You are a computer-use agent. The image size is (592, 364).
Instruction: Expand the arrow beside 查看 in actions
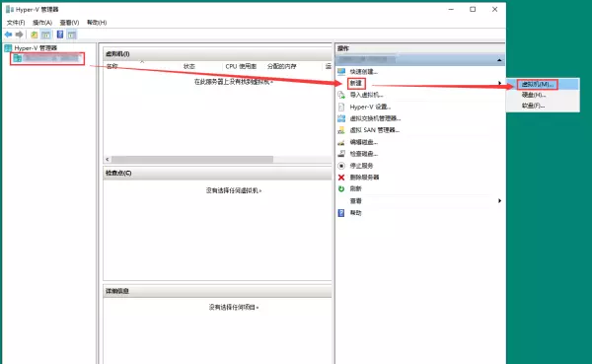499,201
